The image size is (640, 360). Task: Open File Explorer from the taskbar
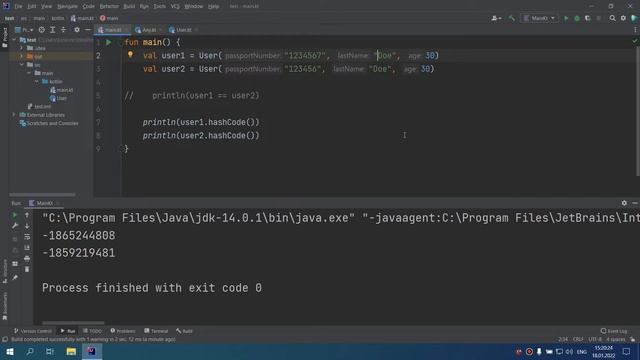(x=71, y=351)
